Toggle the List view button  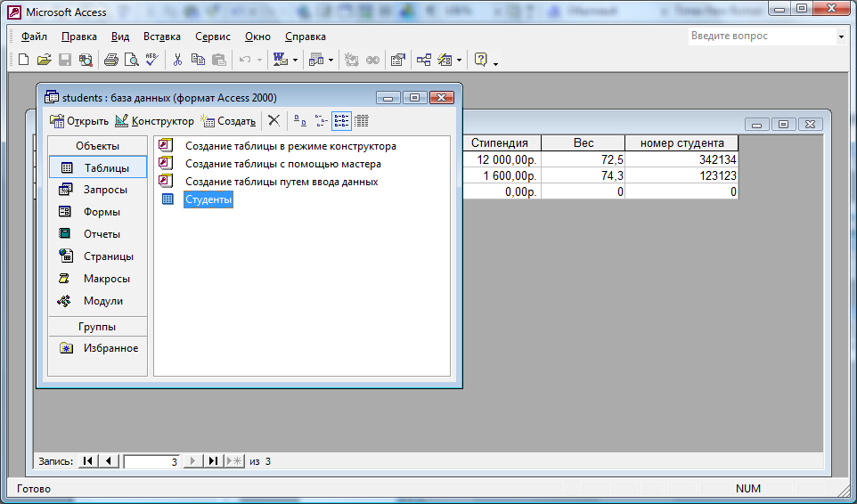pos(341,121)
